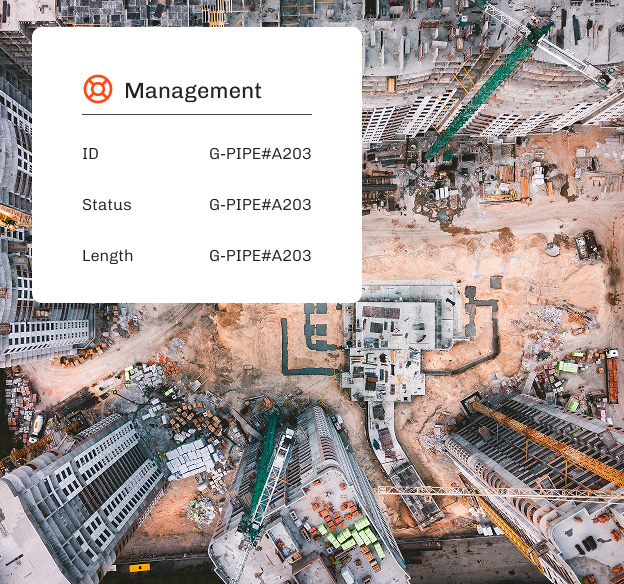Click the Length field label
This screenshot has width=624, height=584.
point(107,256)
